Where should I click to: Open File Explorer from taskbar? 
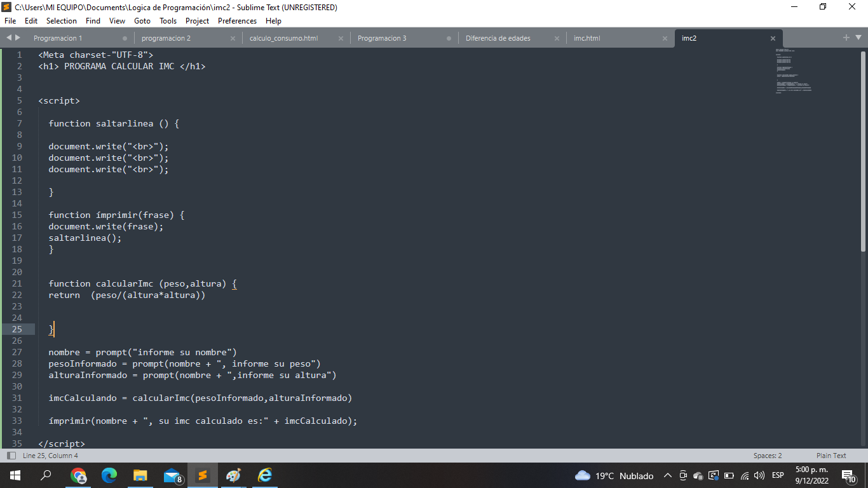[x=140, y=475]
